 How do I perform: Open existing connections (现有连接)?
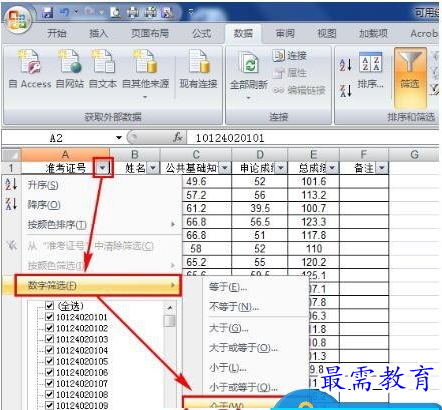pyautogui.click(x=198, y=69)
